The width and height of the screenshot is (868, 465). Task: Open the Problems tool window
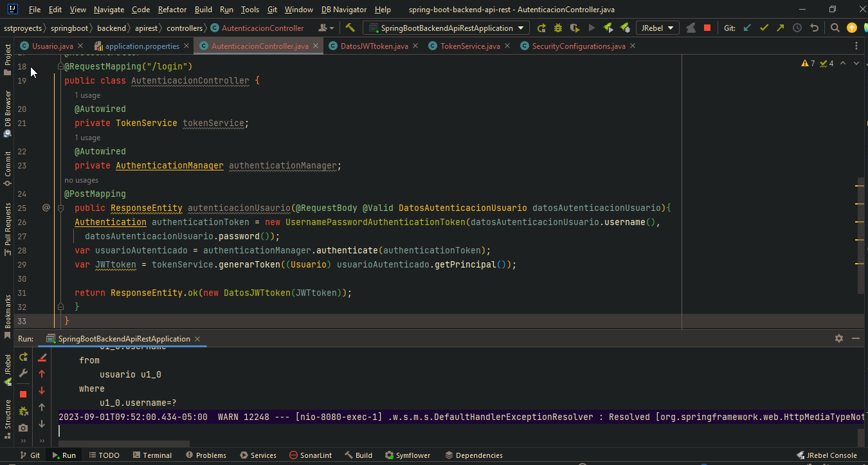coord(205,455)
